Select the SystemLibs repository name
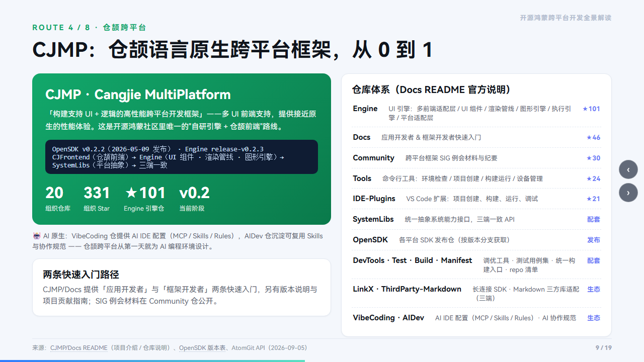Image resolution: width=644 pixels, height=362 pixels. click(373, 219)
